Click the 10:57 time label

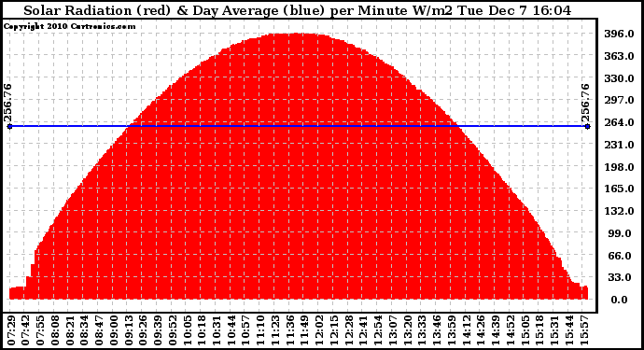point(246,330)
